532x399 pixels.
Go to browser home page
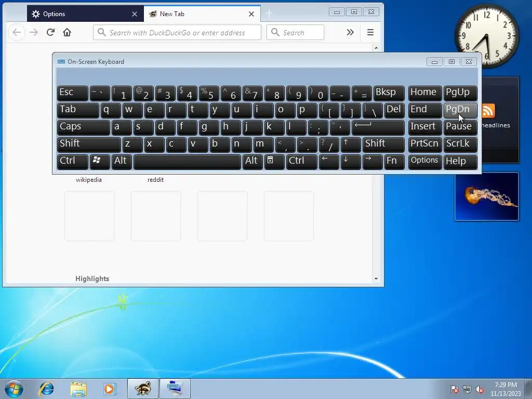point(67,32)
